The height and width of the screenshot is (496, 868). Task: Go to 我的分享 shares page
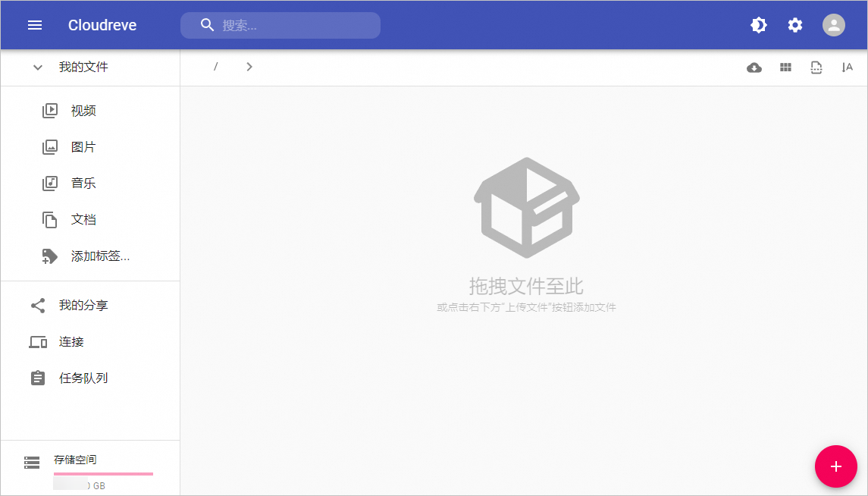pos(83,306)
